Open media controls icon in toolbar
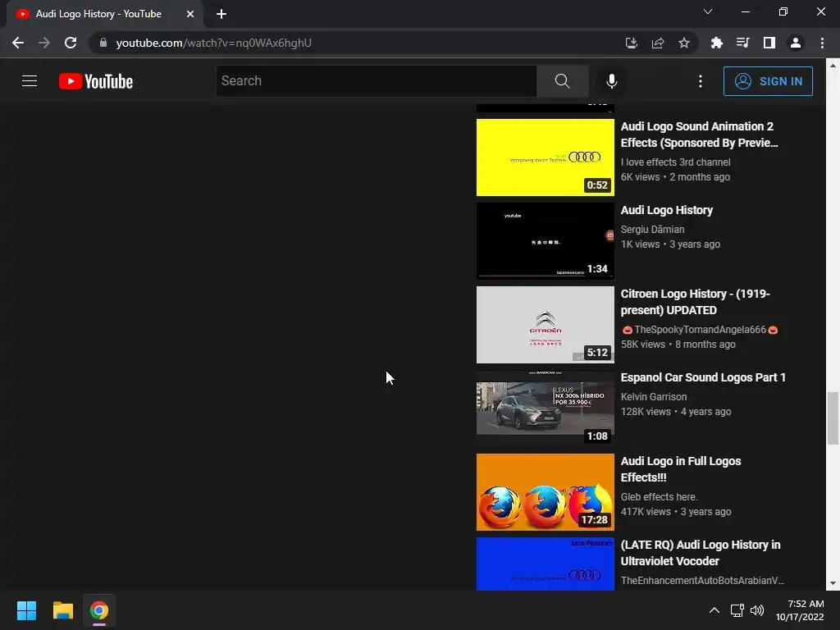The width and height of the screenshot is (840, 630). (743, 43)
